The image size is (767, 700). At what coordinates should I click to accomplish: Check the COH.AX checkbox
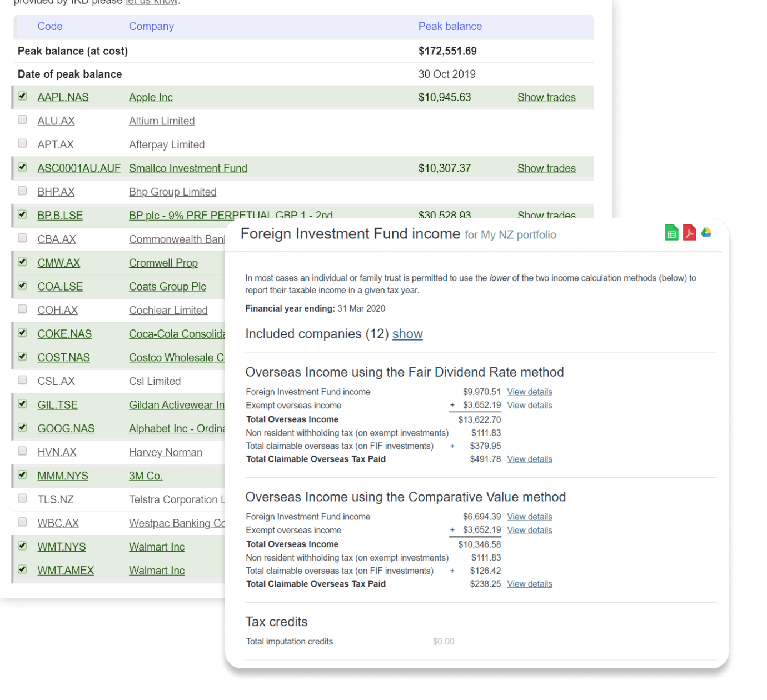(22, 309)
